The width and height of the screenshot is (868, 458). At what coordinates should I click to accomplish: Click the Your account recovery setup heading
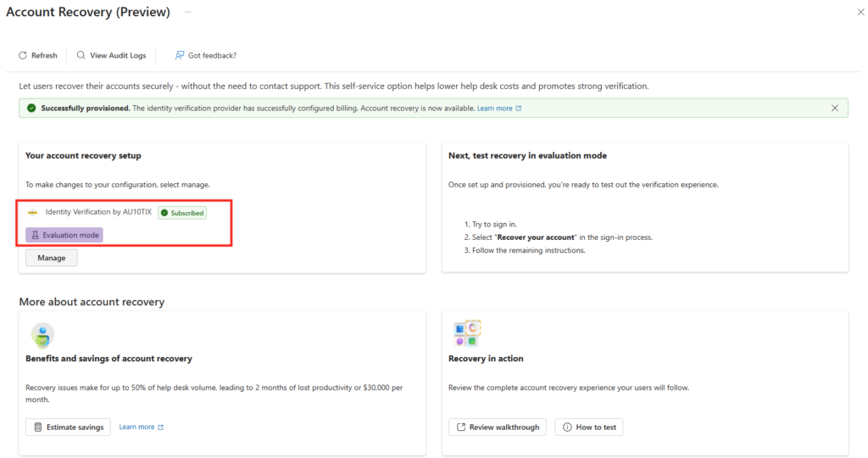pos(83,156)
